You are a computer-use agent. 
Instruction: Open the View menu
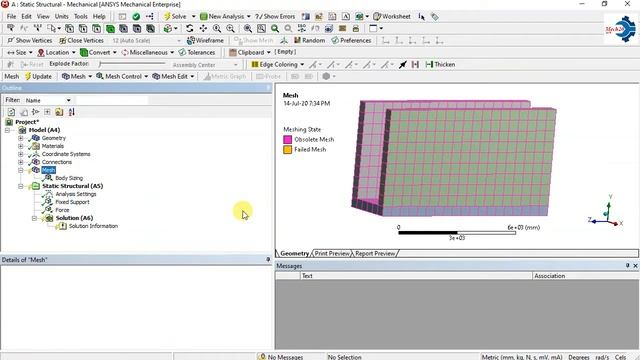pos(43,16)
